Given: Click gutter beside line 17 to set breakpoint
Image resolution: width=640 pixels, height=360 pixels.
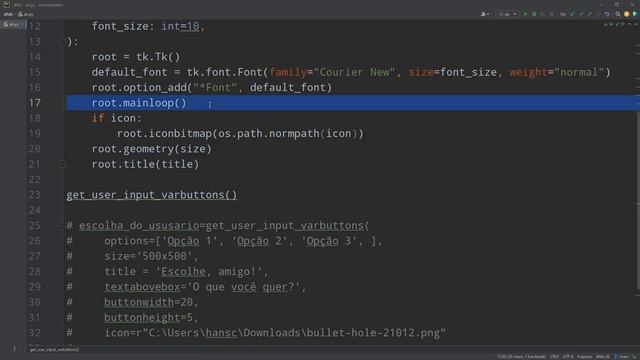Looking at the screenshot, I should click(52, 103).
